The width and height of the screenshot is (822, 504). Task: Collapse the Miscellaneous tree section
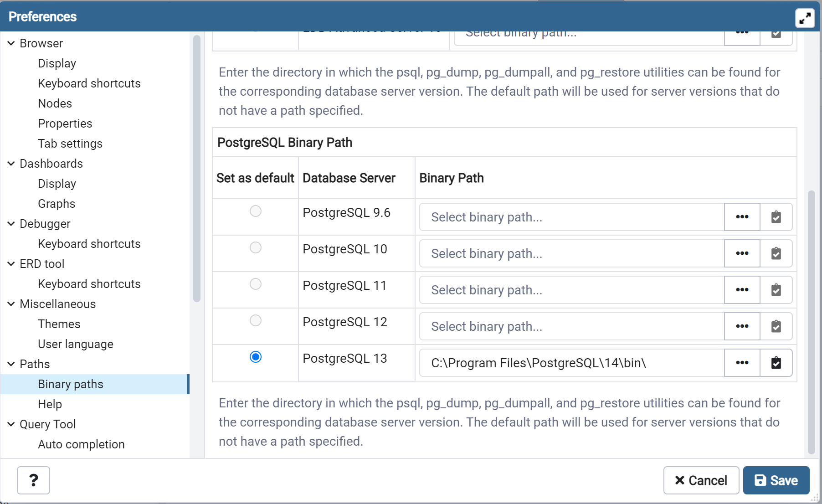pos(11,304)
